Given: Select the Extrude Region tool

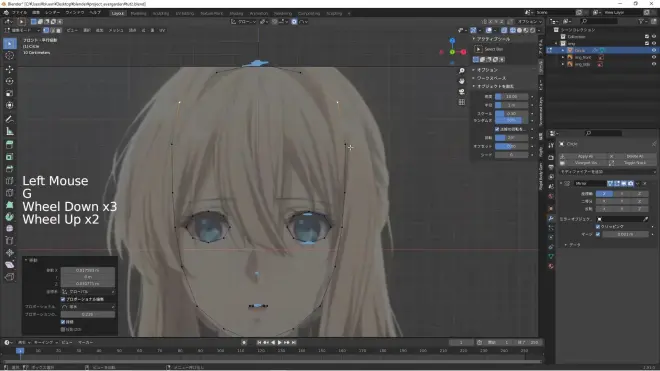Looking at the screenshot, I should pos(10,145).
